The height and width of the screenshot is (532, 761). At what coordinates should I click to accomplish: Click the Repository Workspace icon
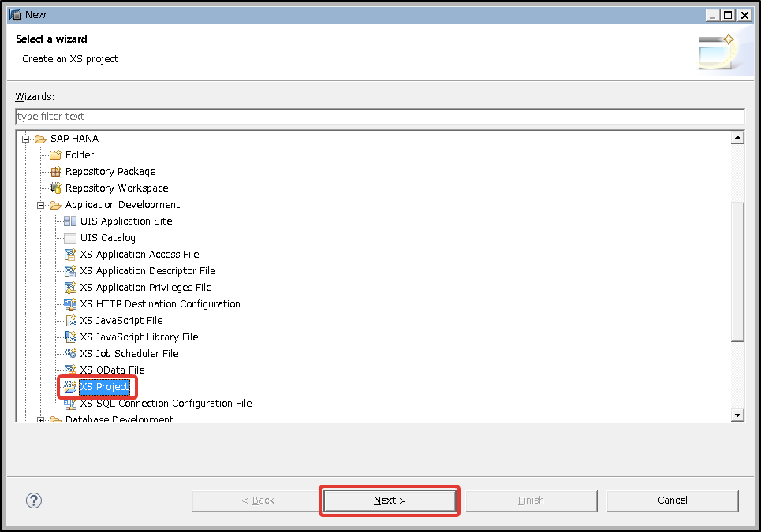[55, 188]
